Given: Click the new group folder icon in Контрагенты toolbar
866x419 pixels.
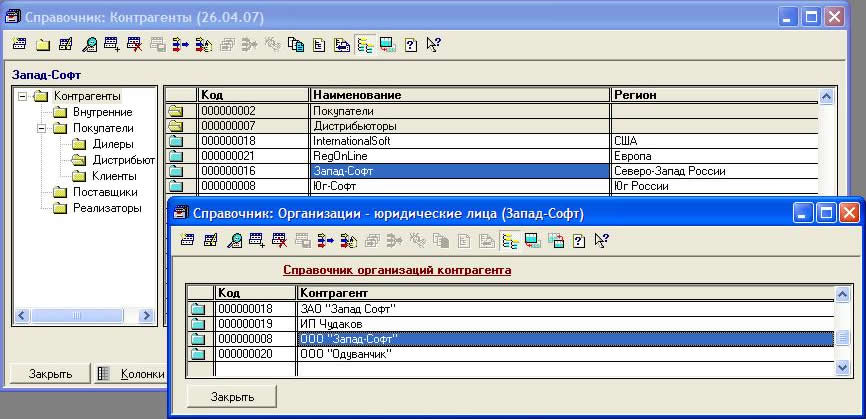Looking at the screenshot, I should (43, 45).
